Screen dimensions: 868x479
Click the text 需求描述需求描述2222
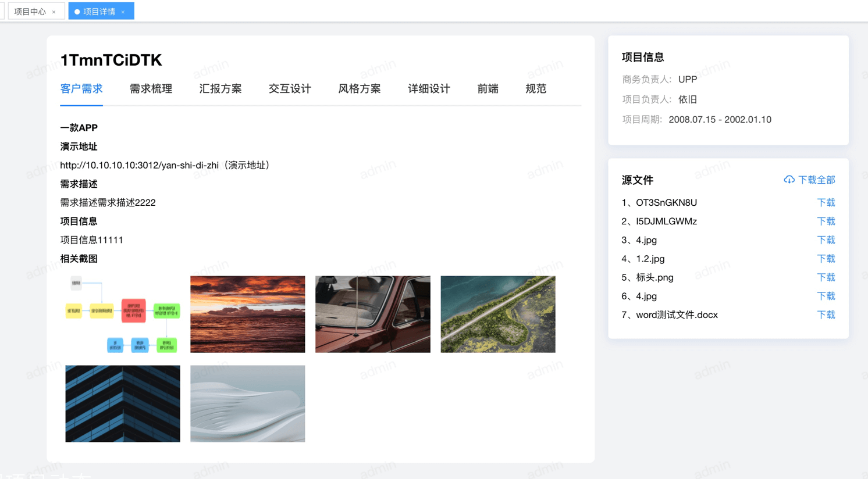108,202
